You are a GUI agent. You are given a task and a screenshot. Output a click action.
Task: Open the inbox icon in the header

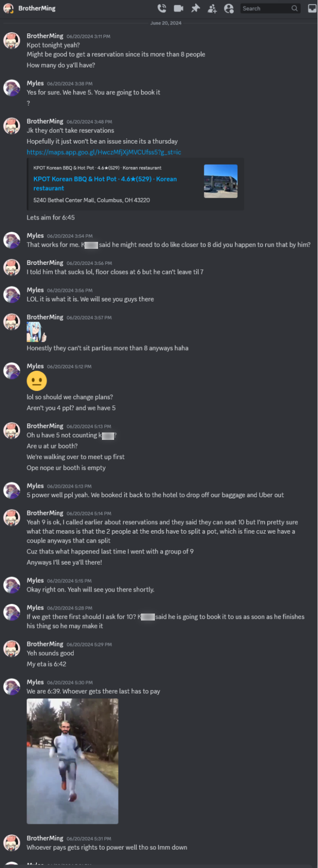pyautogui.click(x=312, y=8)
